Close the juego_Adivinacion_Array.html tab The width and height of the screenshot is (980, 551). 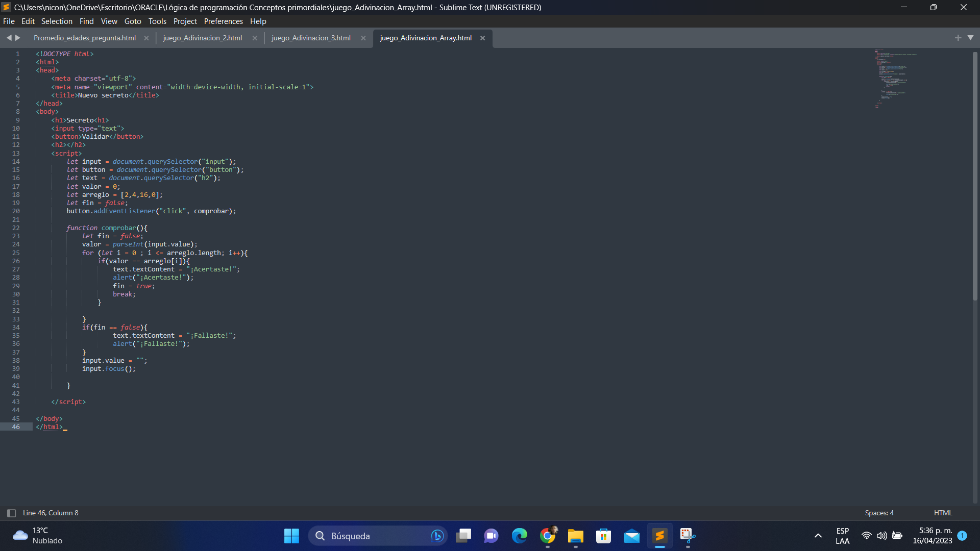pyautogui.click(x=482, y=38)
